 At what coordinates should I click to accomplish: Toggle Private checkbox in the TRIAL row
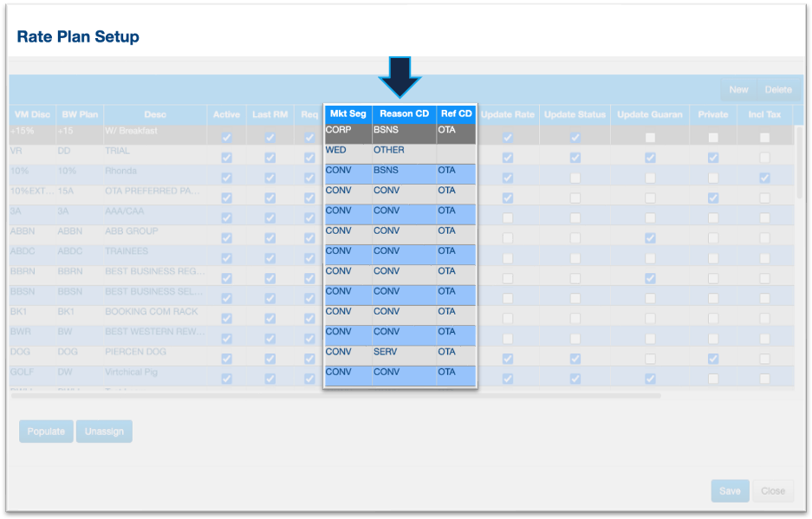(x=712, y=158)
